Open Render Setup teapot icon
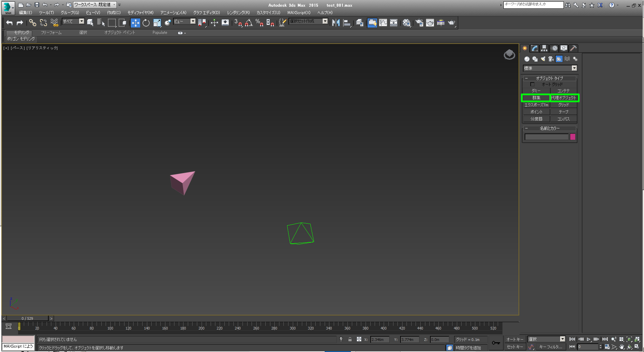Viewport: 644px width, 352px height. pyautogui.click(x=419, y=23)
